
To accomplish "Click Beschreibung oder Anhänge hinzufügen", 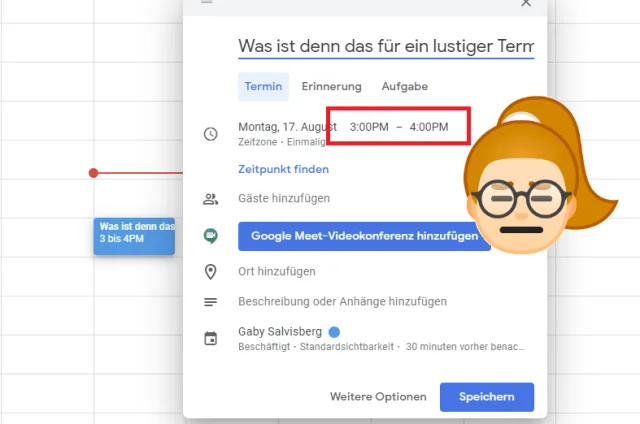I will [x=342, y=302].
